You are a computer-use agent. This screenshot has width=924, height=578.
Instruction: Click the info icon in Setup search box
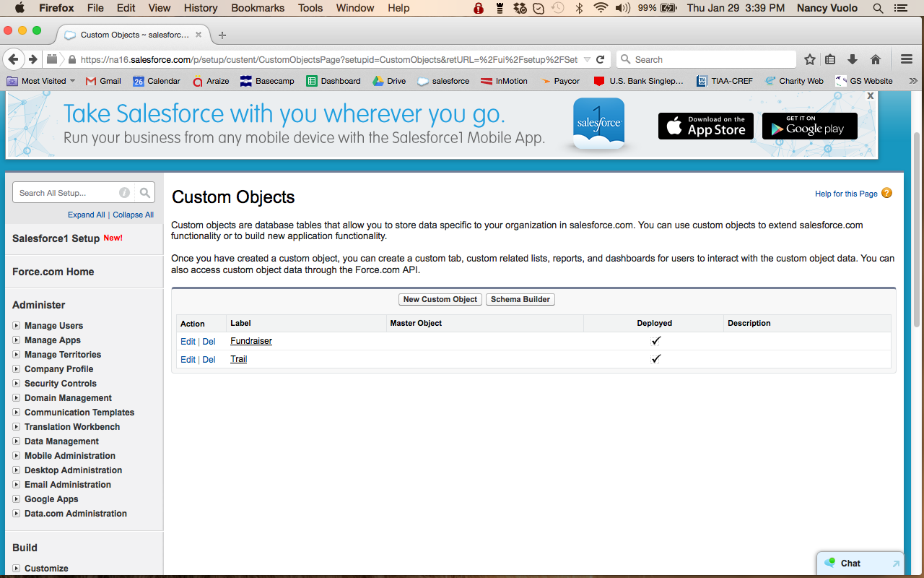(125, 193)
